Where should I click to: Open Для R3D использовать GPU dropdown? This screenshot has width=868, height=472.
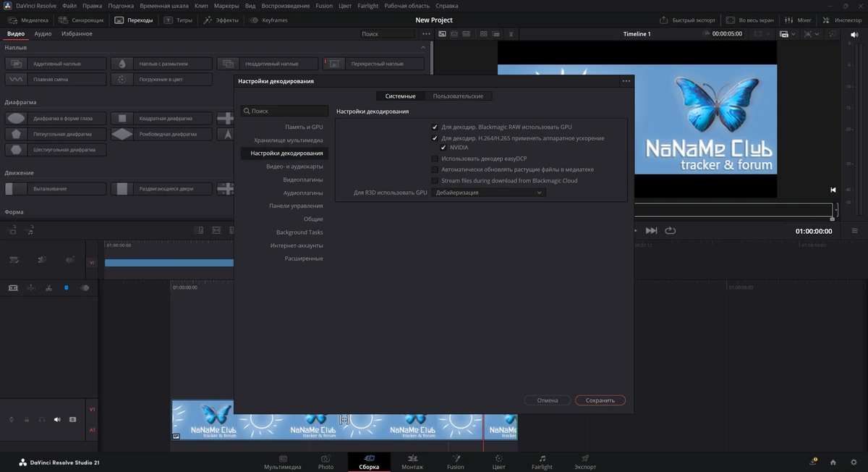(488, 193)
